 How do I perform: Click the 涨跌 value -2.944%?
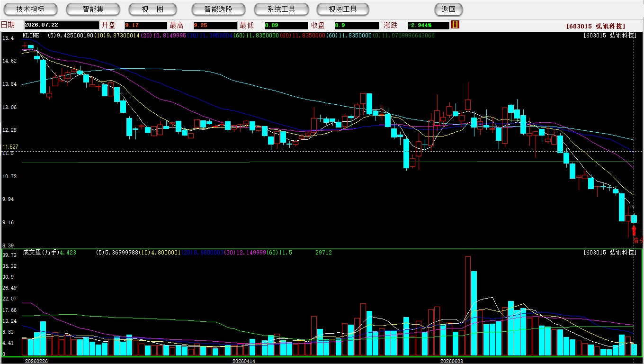[x=428, y=26]
